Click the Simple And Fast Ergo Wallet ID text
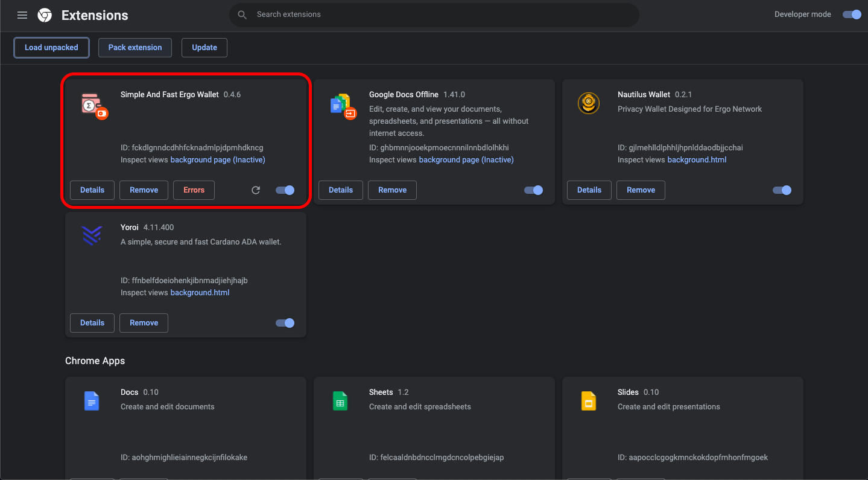 coord(192,148)
